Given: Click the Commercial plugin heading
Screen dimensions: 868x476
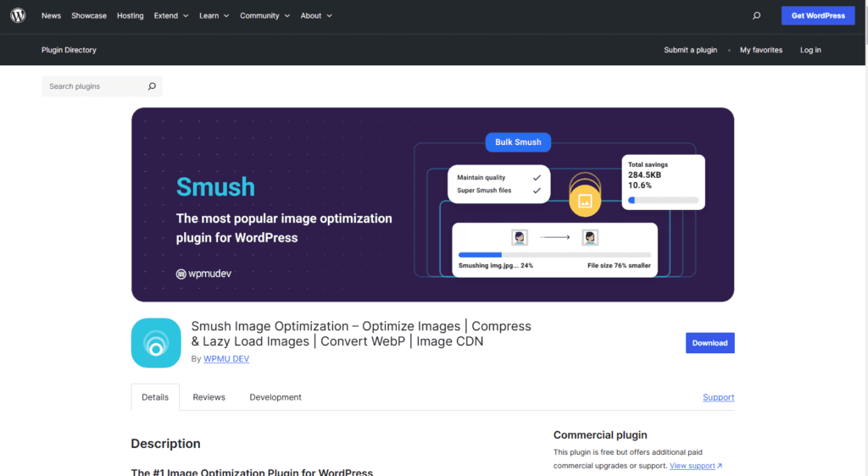Looking at the screenshot, I should pos(600,435).
